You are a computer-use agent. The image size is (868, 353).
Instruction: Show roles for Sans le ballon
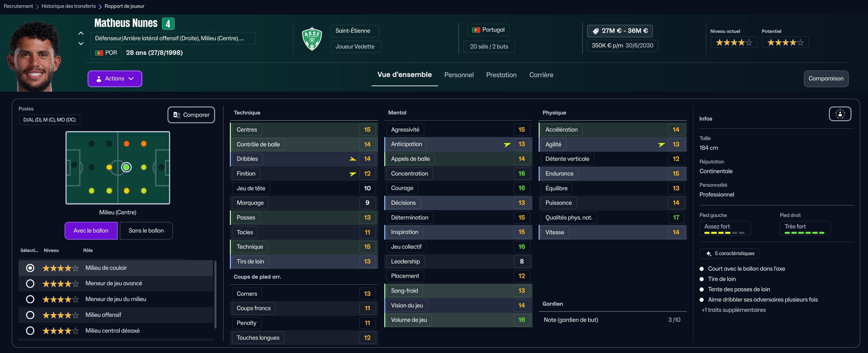point(146,231)
